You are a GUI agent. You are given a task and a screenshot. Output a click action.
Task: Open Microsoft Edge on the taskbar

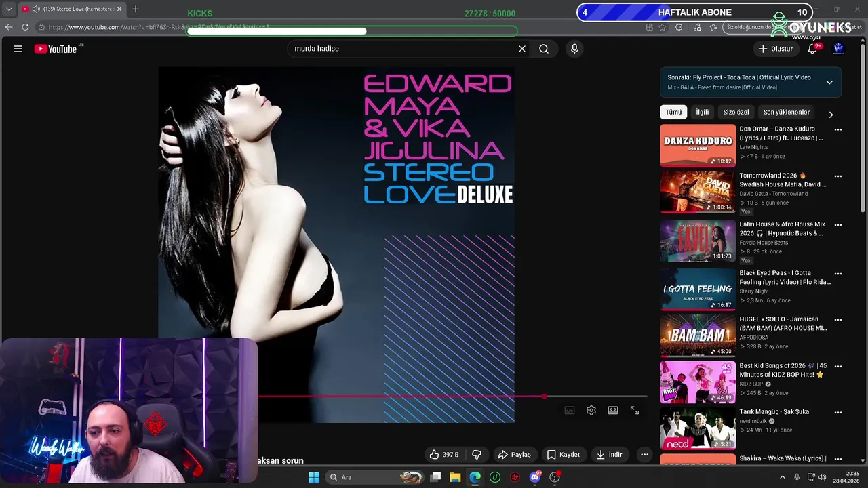point(475,477)
